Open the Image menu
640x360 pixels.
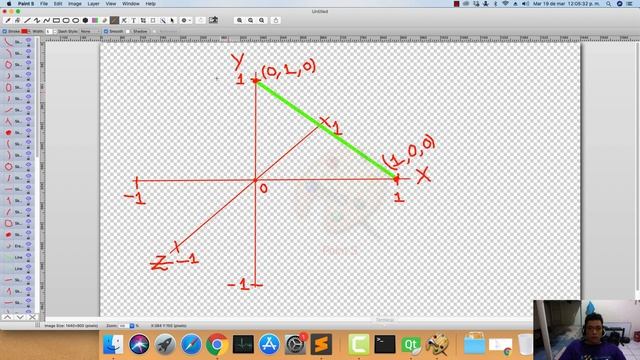pos(75,4)
